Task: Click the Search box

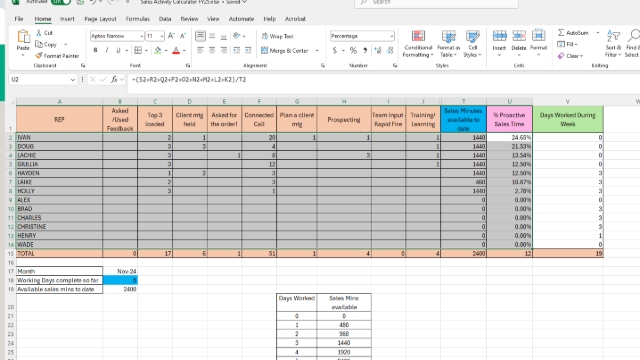Action: [436, 2]
